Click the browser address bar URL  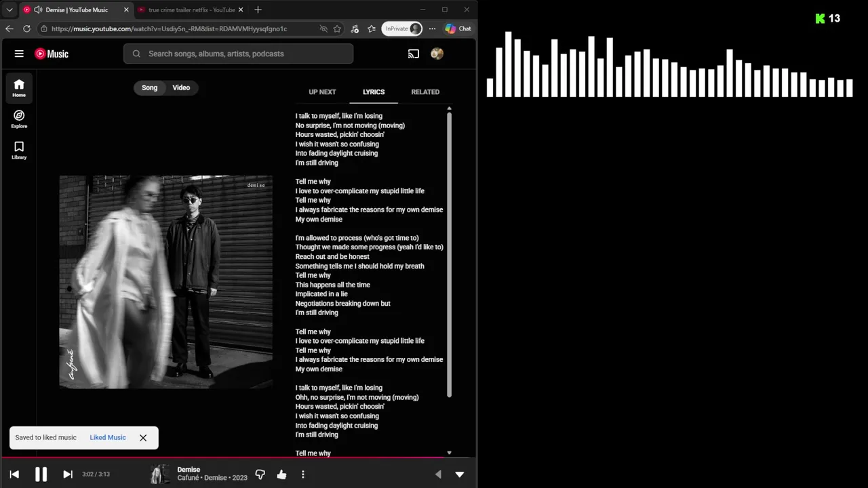coord(170,28)
